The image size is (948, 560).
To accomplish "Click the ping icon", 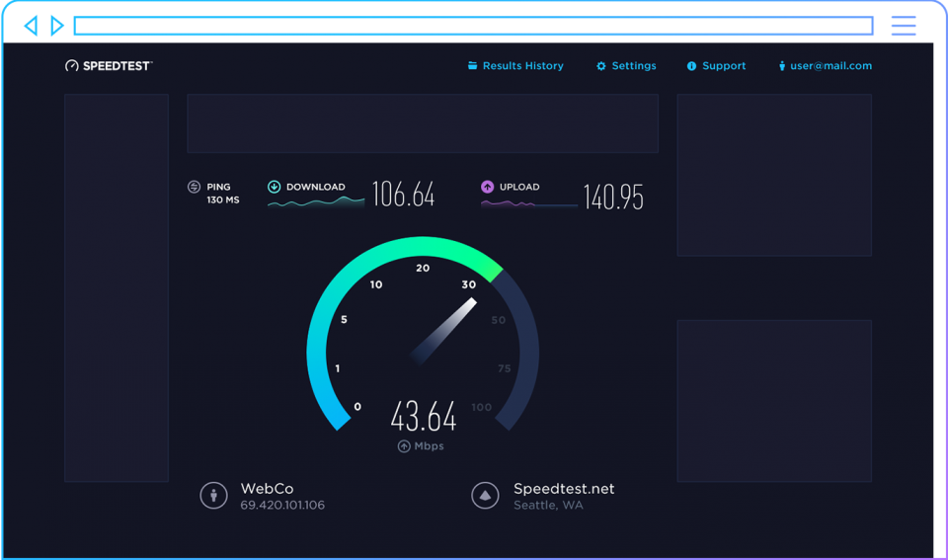I will [x=194, y=187].
